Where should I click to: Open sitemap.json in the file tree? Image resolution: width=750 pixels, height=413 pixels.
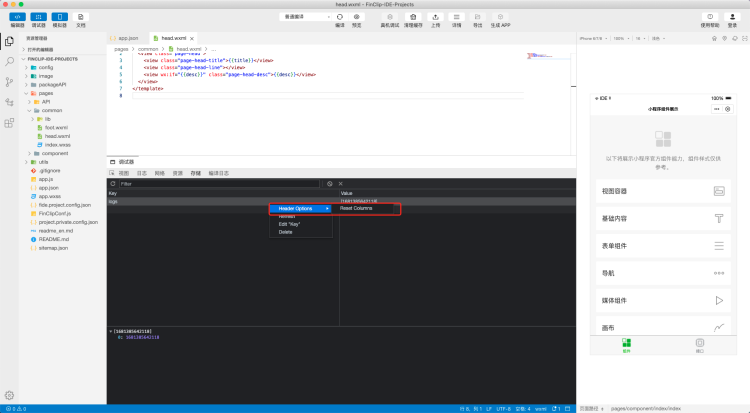pyautogui.click(x=53, y=248)
